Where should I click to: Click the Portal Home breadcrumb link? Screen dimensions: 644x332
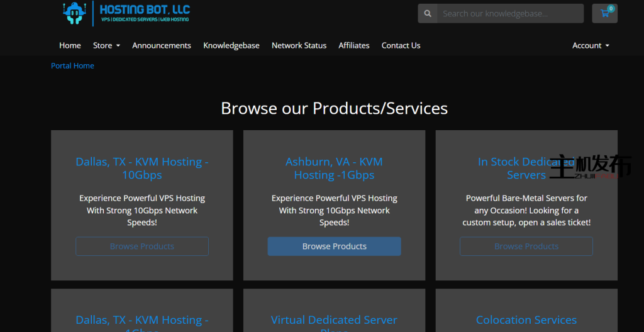[72, 65]
